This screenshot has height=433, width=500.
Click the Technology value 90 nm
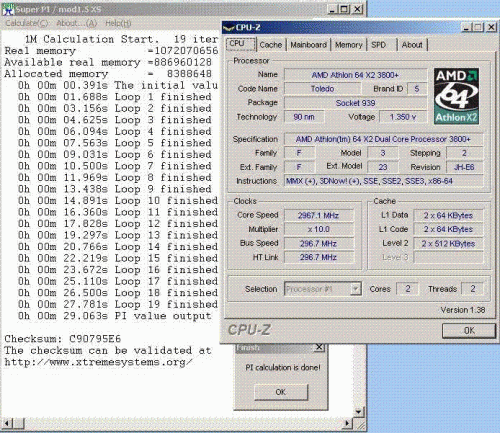click(304, 117)
